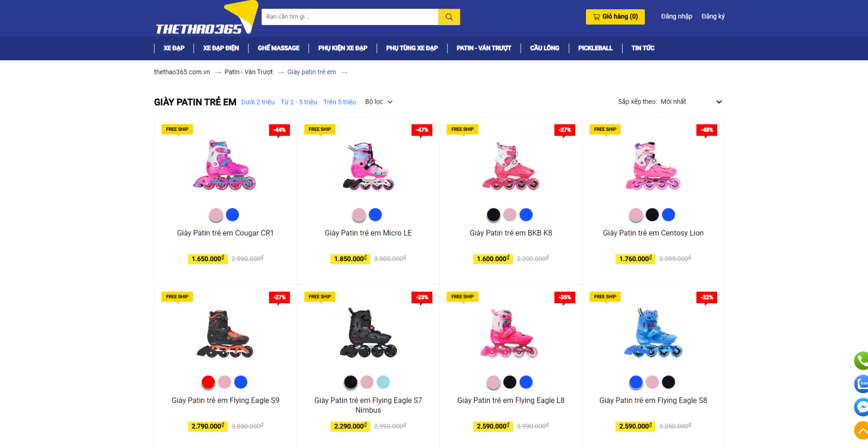
Task: Click the search magnifier icon button
Action: [449, 17]
